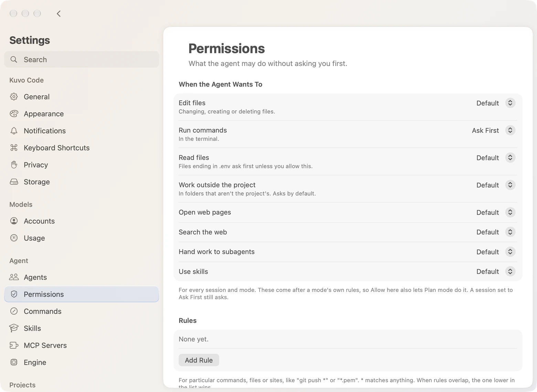Go to Commands settings
537x392 pixels.
tap(82, 311)
